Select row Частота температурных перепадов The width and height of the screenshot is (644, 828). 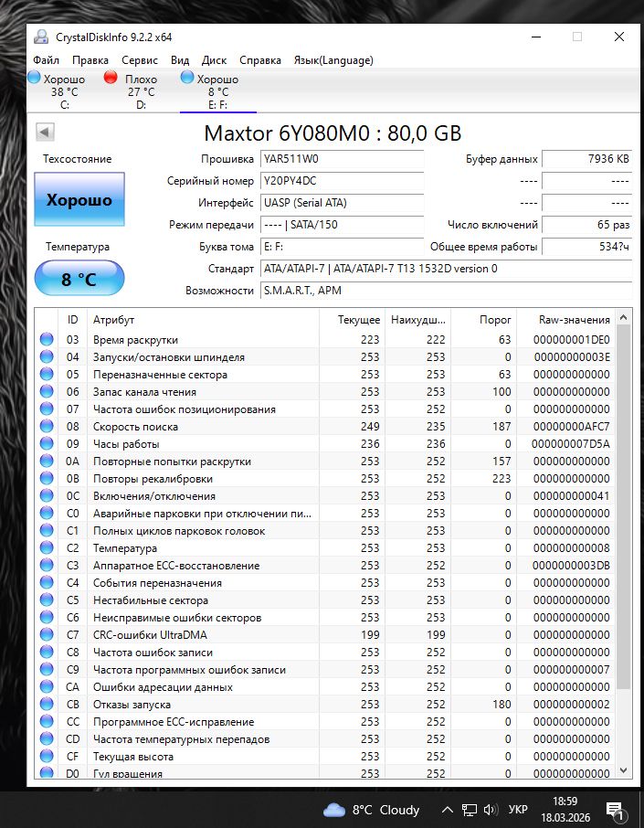[x=324, y=738]
